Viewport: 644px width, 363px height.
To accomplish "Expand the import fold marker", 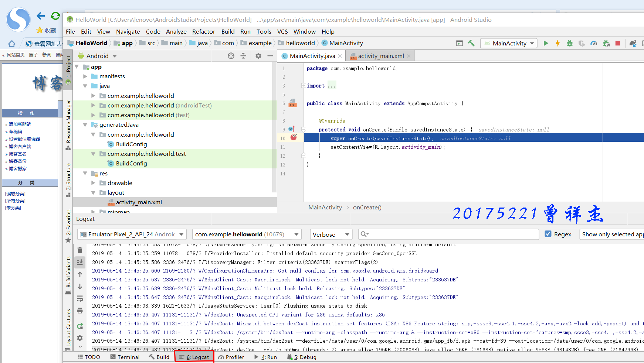I will tap(304, 86).
